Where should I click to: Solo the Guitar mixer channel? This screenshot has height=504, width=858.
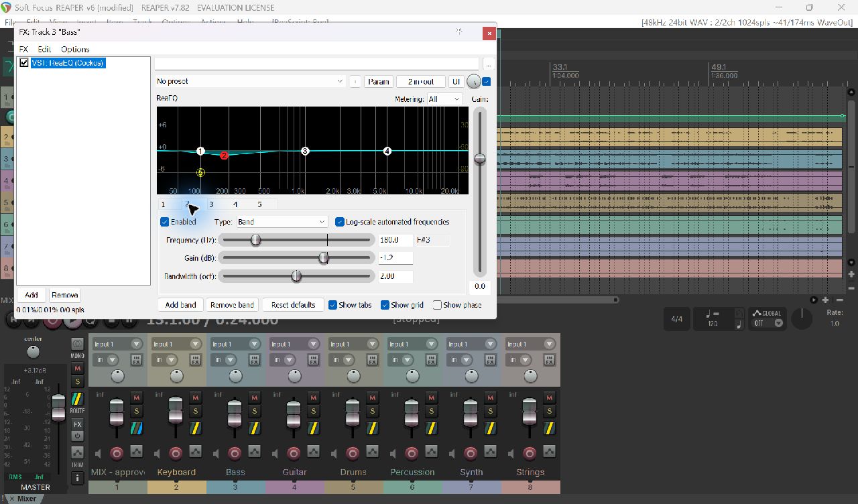[x=313, y=411]
